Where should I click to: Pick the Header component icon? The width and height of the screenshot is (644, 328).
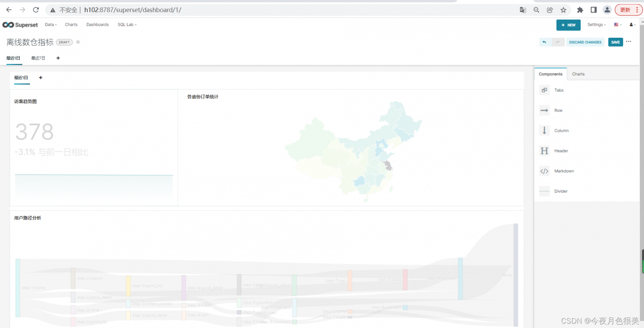[544, 151]
